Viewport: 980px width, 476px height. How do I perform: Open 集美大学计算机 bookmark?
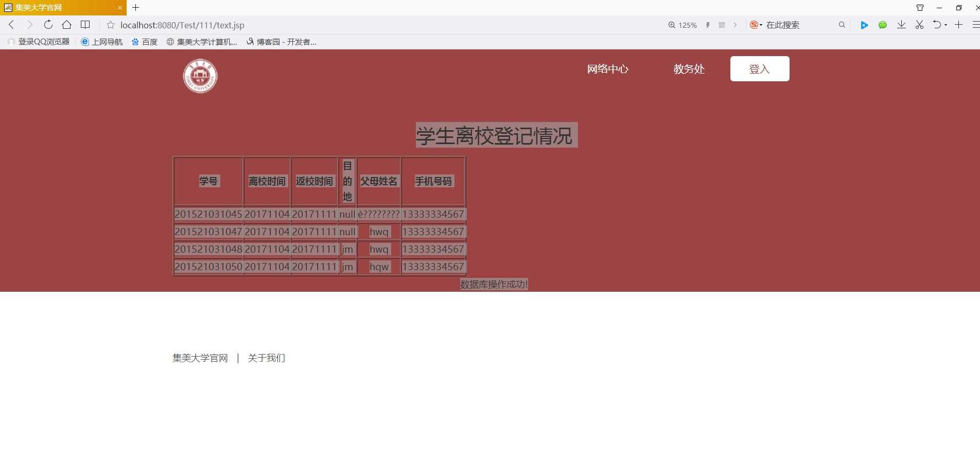(202, 42)
